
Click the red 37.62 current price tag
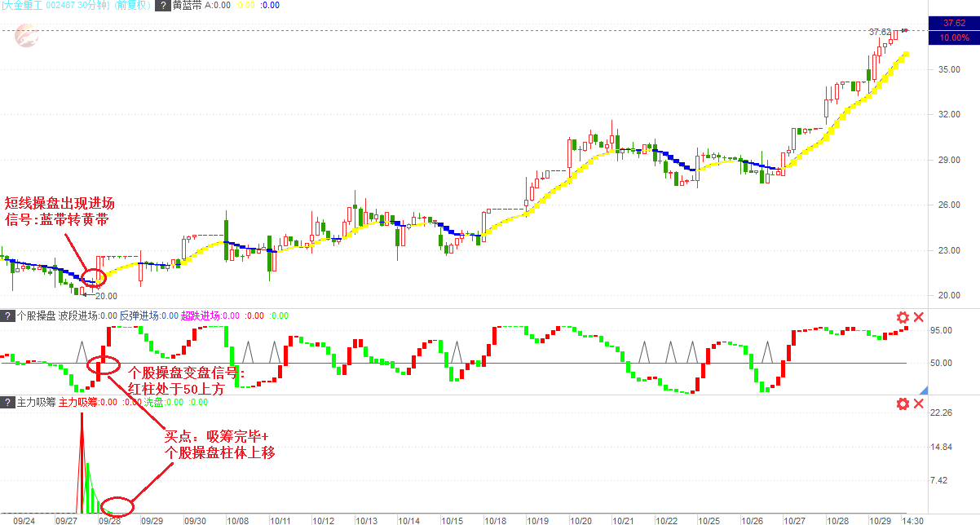pyautogui.click(x=954, y=23)
